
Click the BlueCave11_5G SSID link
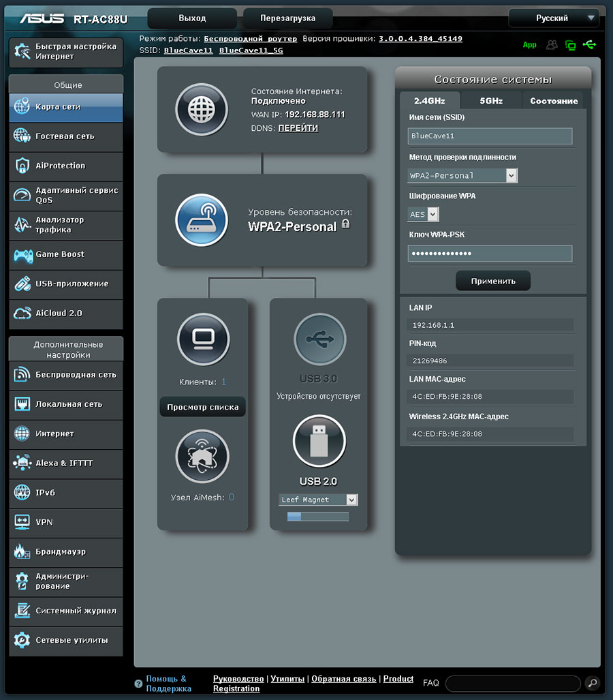251,50
